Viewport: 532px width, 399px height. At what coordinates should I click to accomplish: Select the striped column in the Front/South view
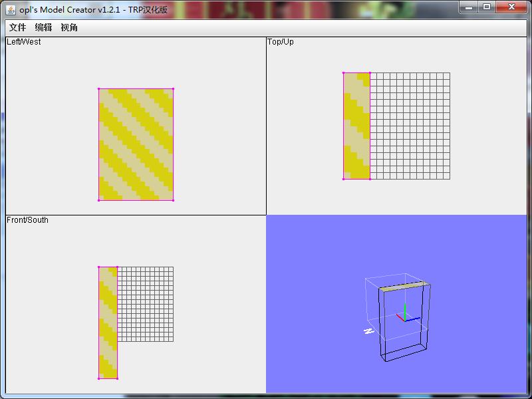(x=108, y=323)
